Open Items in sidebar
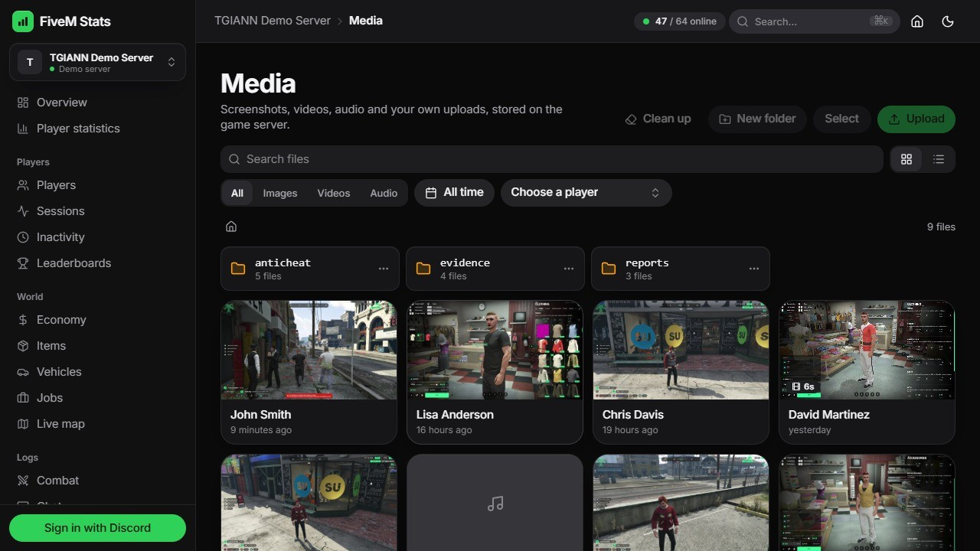The image size is (980, 551). (x=97, y=346)
